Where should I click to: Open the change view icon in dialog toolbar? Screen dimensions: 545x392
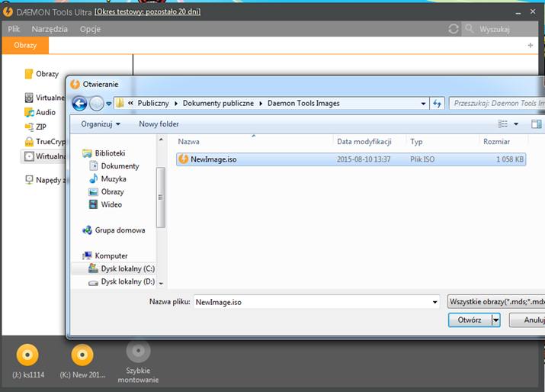(503, 124)
